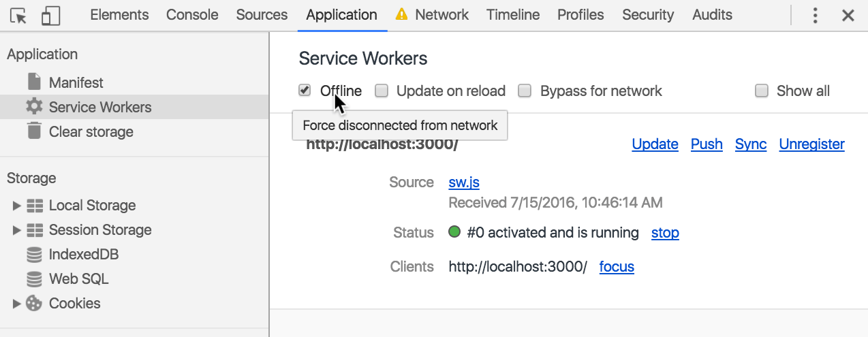Open the Console tab
The image size is (868, 337).
(192, 15)
